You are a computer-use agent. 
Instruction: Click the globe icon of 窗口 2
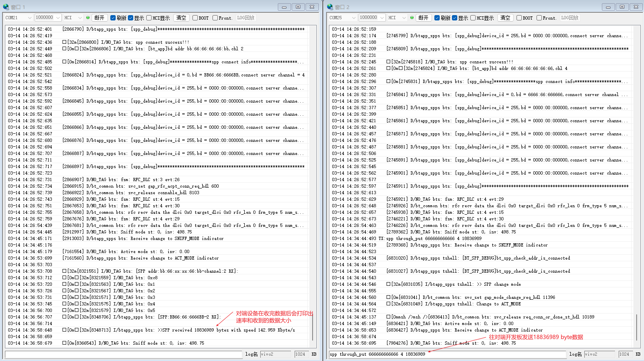click(x=330, y=7)
